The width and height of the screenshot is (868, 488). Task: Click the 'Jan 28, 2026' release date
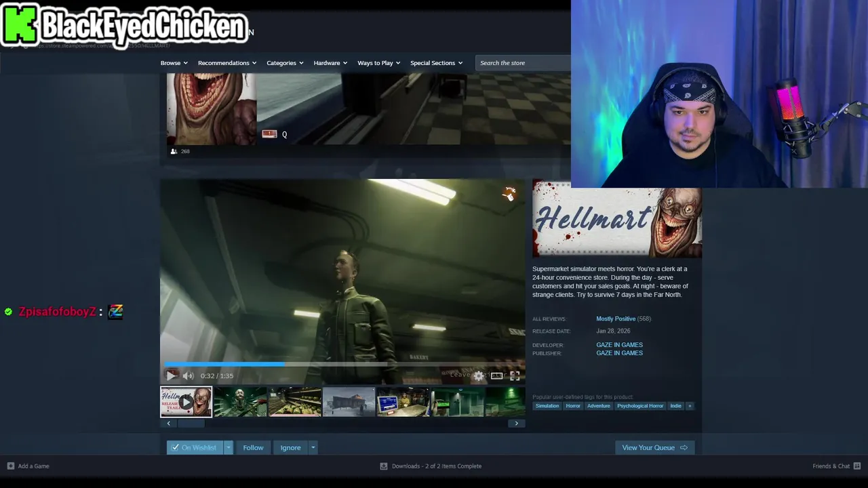click(x=613, y=331)
